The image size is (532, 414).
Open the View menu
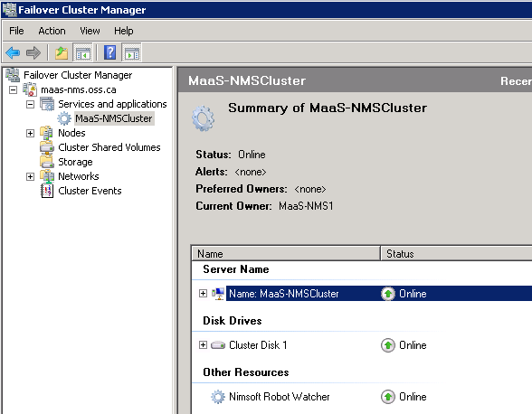(x=90, y=31)
